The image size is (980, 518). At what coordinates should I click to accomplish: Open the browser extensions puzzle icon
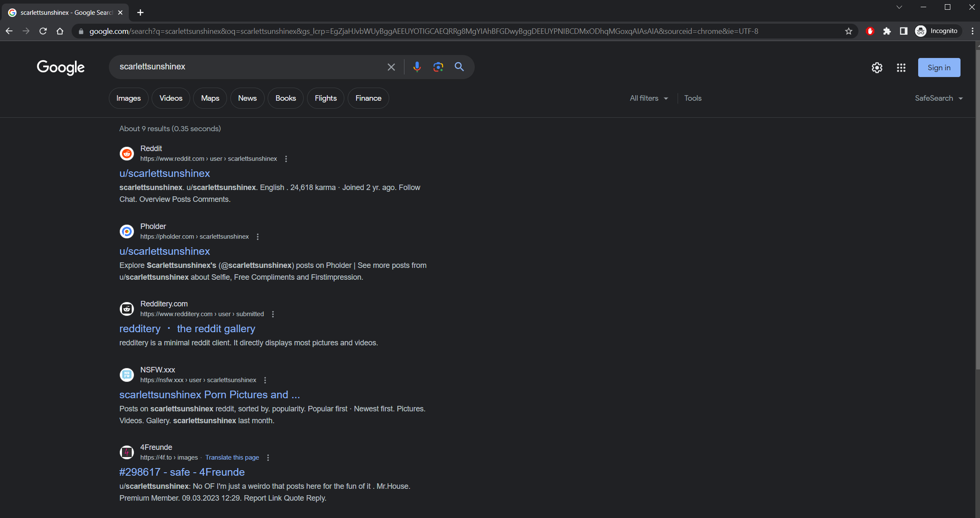pos(887,31)
